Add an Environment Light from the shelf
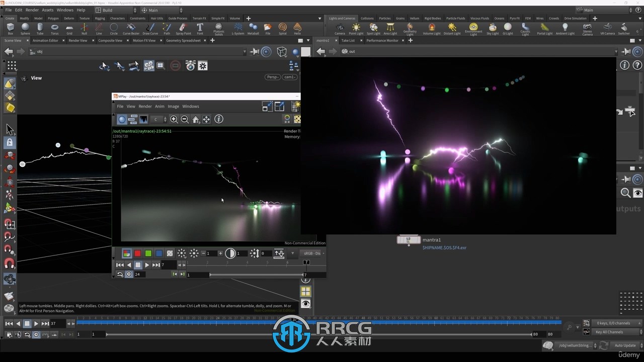The width and height of the screenshot is (644, 362). pyautogui.click(x=473, y=29)
